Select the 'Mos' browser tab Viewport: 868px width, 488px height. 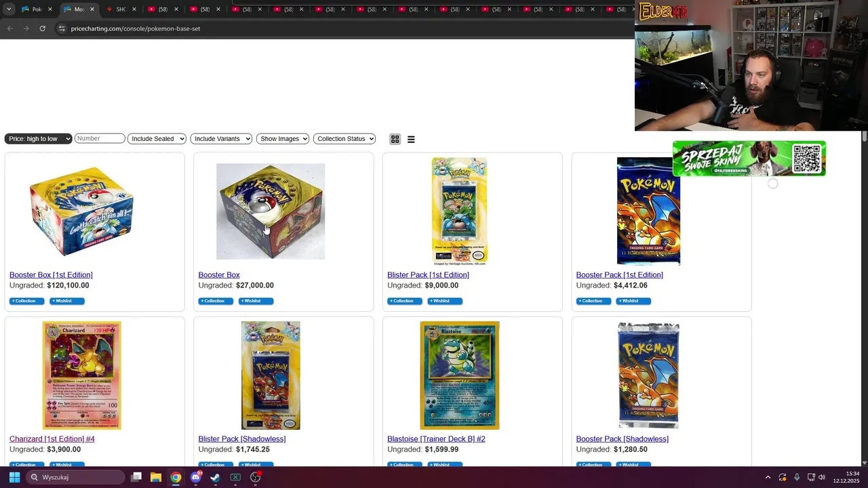(79, 9)
